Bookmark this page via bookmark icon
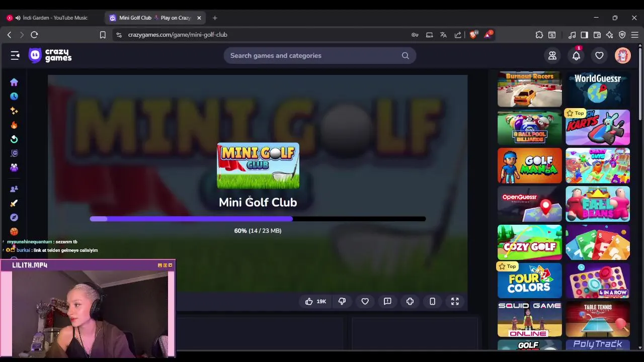 pos(103,35)
